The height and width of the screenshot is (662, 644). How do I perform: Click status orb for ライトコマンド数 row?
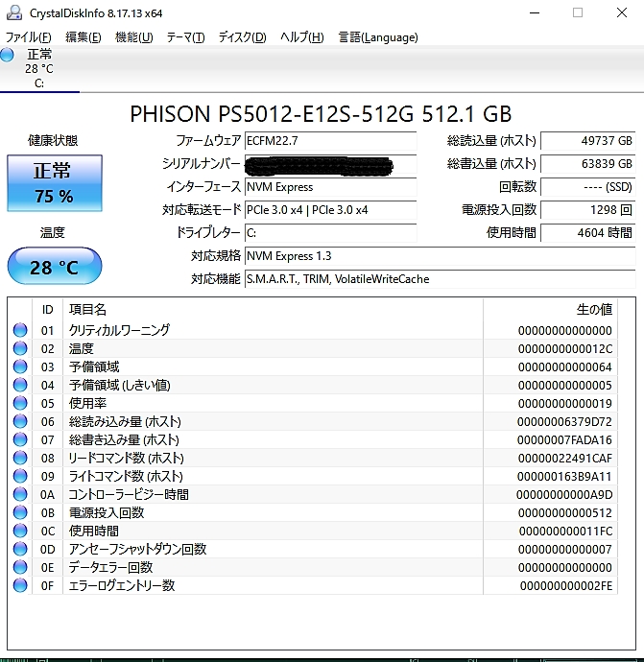[20, 476]
